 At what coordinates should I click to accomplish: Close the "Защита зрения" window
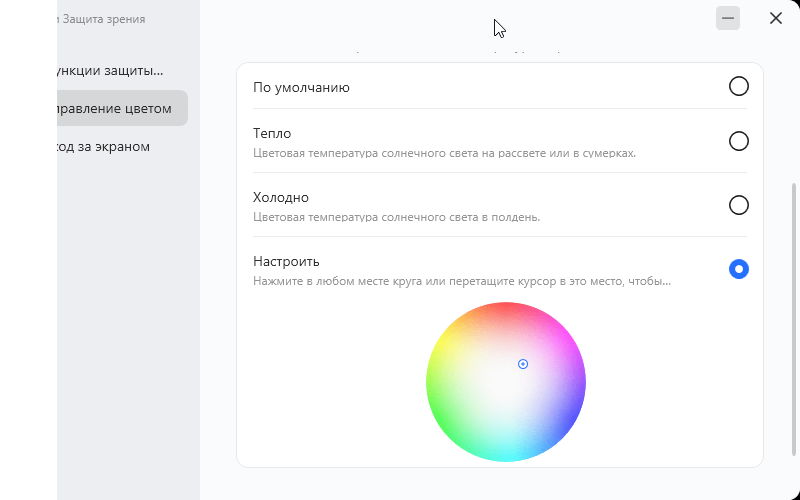[x=776, y=18]
